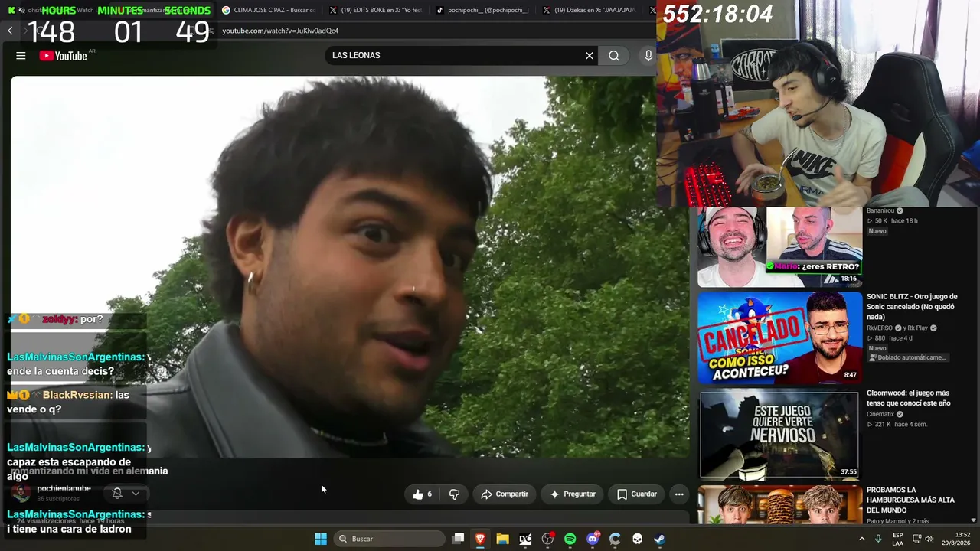The width and height of the screenshot is (980, 551).
Task: Clear the LAS LEONAS search text
Action: point(590,55)
